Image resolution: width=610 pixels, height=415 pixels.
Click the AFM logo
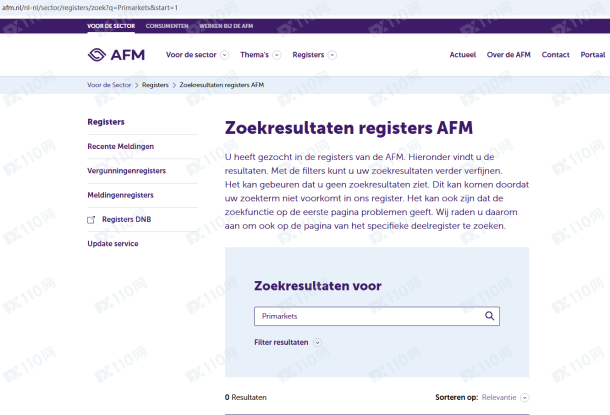pos(116,55)
